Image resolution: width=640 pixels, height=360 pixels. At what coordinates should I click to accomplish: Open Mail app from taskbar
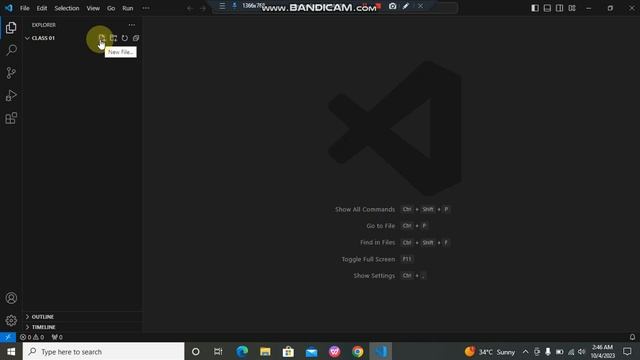[311, 351]
